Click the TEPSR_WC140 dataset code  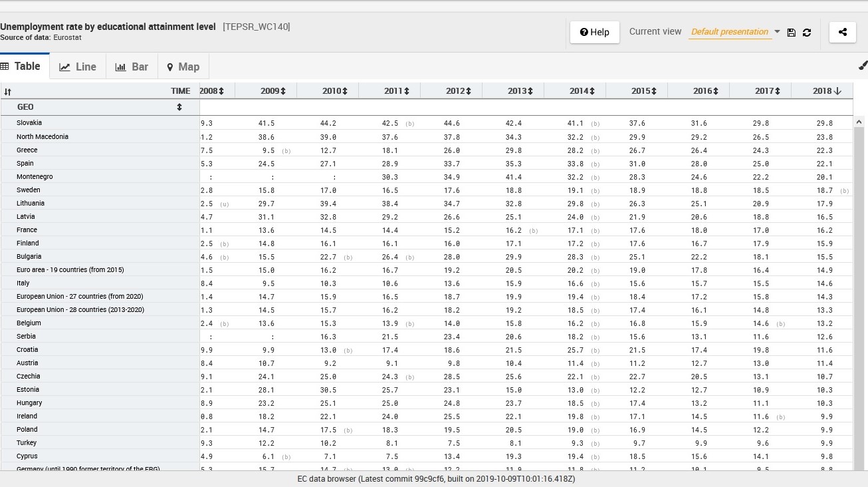257,27
